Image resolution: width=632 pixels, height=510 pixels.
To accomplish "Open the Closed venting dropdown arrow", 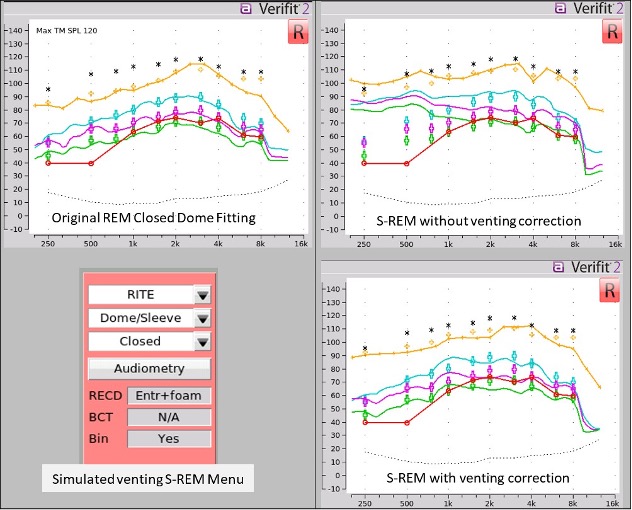I will (x=202, y=342).
